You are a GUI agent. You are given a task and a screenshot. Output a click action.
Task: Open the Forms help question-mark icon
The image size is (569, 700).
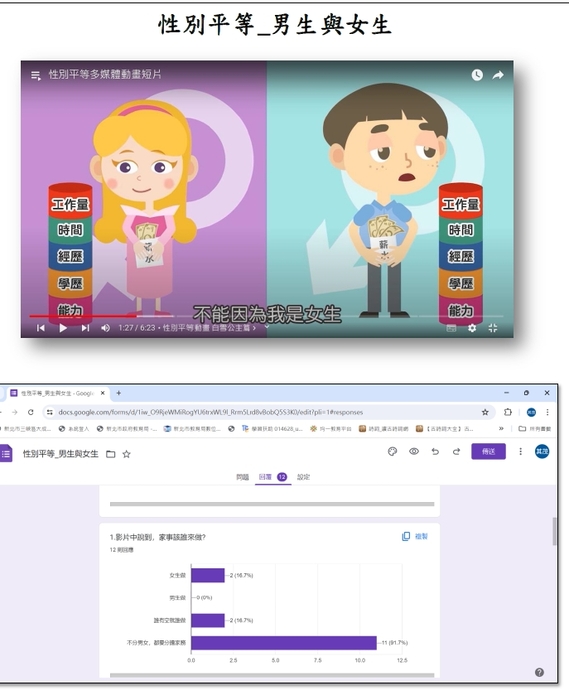coord(539,672)
